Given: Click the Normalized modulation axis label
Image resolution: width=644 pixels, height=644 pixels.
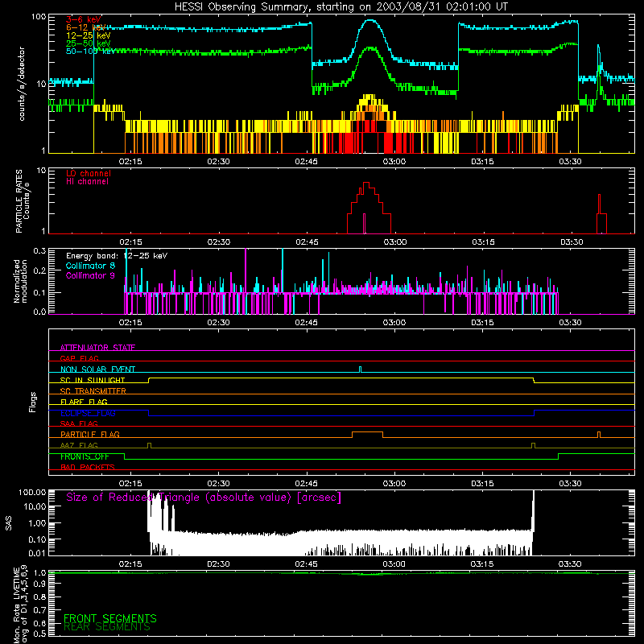Looking at the screenshot, I should click(20, 281).
